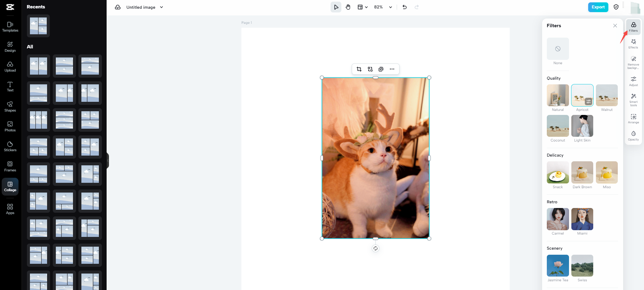
Task: Click the Filters icon in right bar
Action: (633, 27)
